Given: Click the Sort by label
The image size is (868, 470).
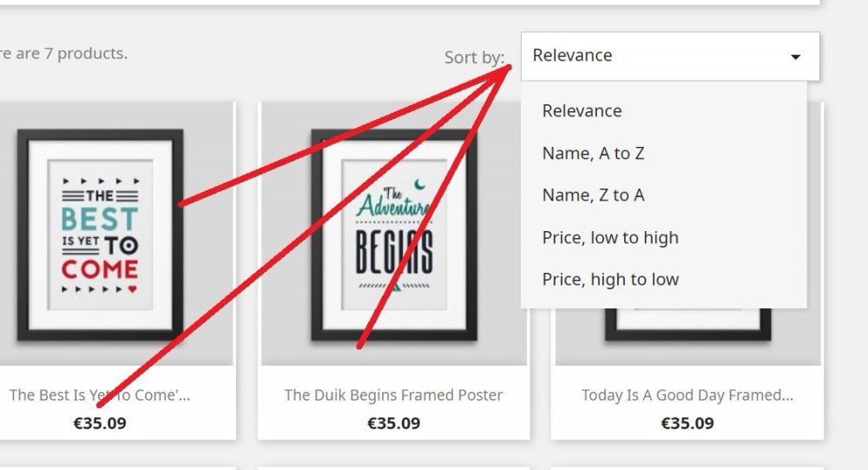Looking at the screenshot, I should click(475, 57).
